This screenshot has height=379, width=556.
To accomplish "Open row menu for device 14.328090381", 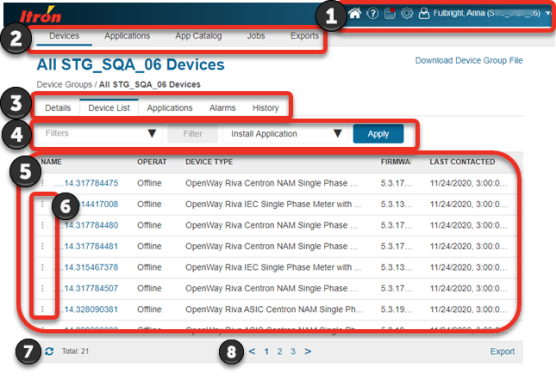I will click(x=43, y=309).
